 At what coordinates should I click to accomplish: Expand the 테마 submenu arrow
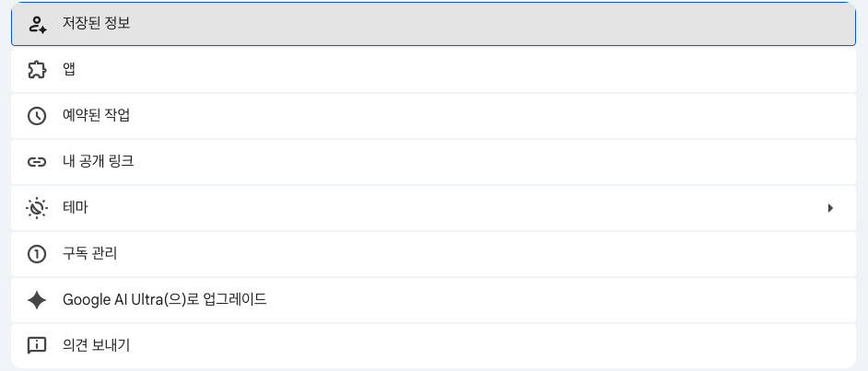[x=830, y=208]
